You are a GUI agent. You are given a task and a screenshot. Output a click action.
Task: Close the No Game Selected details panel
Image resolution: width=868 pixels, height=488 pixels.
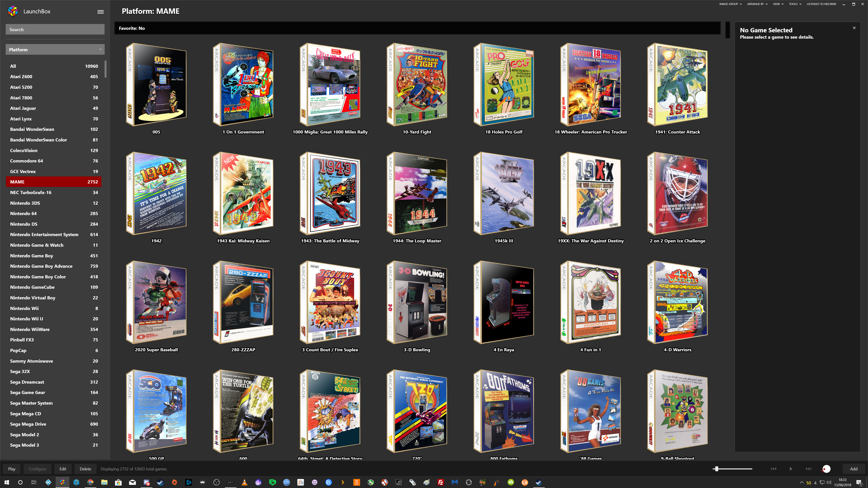[854, 28]
